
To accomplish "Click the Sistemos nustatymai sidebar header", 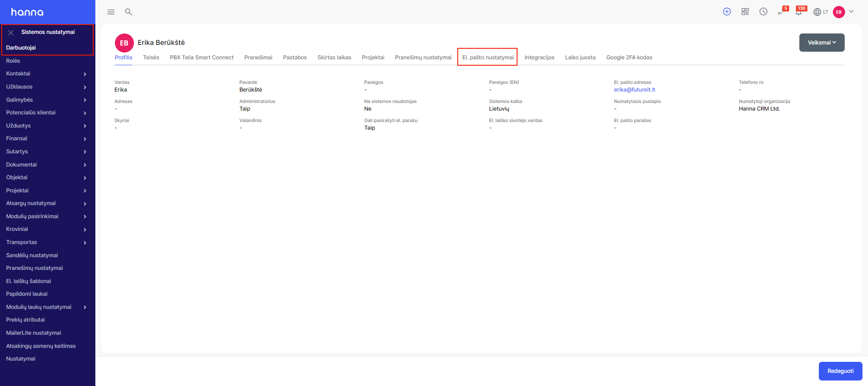I will (x=48, y=32).
